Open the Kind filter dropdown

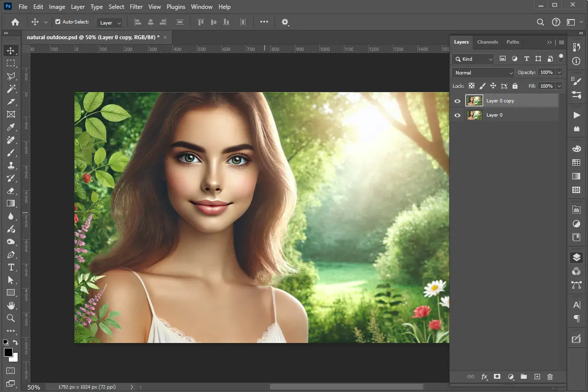[472, 59]
